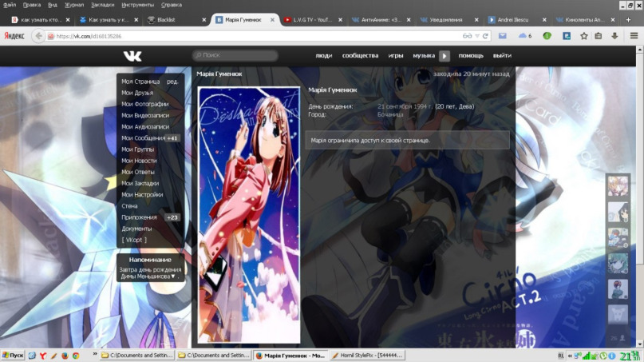Open Chrome from the quick launch icons
This screenshot has width=644, height=362.
click(76, 356)
